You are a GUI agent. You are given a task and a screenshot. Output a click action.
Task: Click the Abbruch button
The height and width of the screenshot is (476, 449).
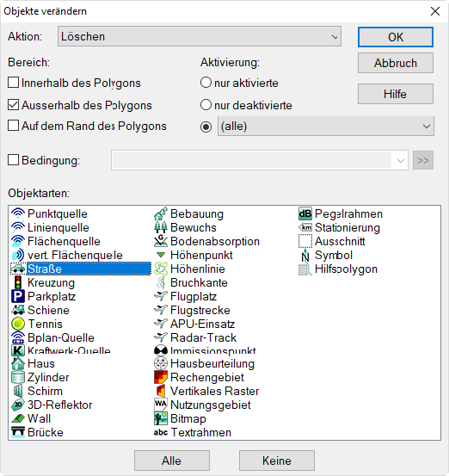[396, 63]
